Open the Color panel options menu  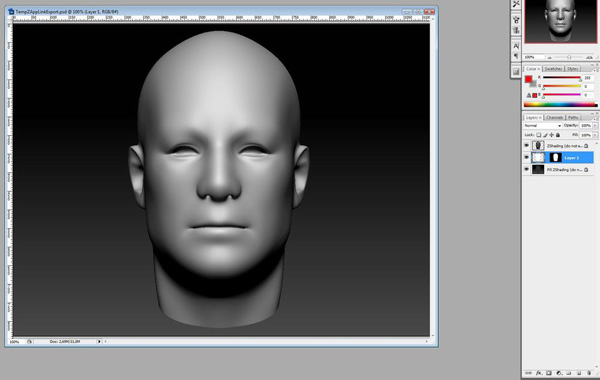[x=595, y=70]
